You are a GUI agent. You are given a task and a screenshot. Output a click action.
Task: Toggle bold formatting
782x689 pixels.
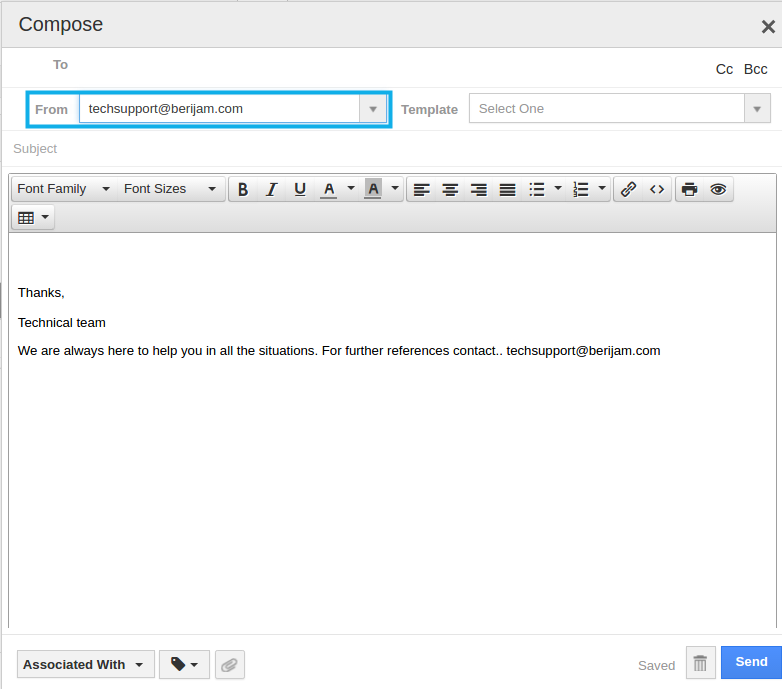(x=243, y=189)
